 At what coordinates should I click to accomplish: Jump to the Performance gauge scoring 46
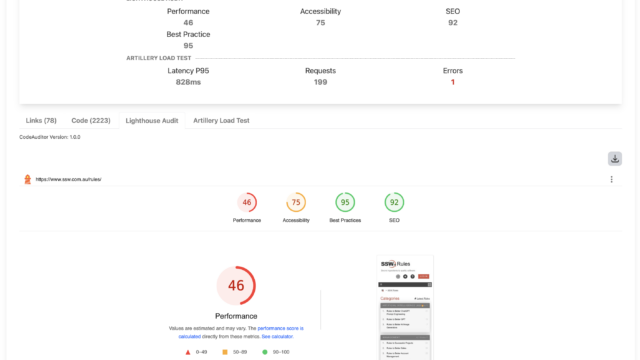[x=247, y=208]
